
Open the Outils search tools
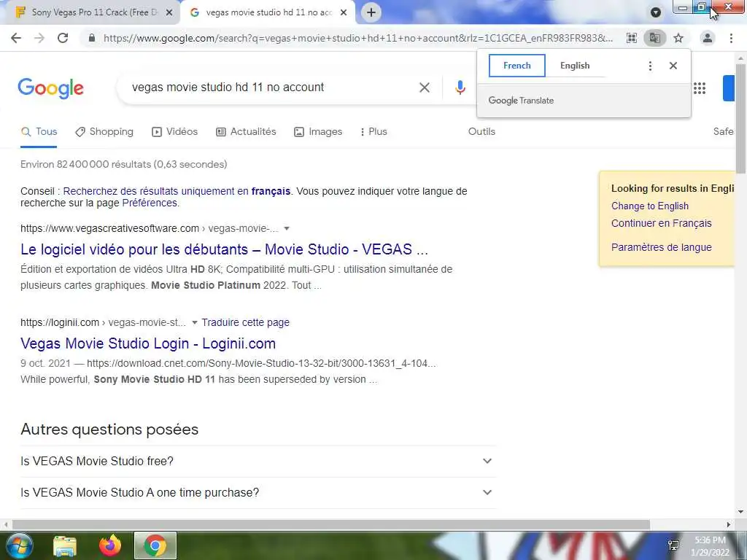[x=481, y=132]
